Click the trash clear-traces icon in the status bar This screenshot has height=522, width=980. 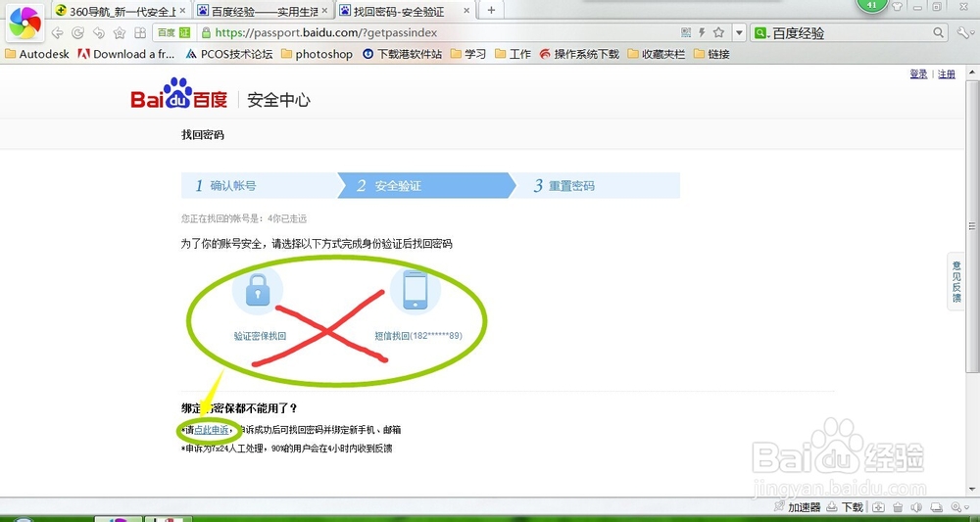pos(898,507)
